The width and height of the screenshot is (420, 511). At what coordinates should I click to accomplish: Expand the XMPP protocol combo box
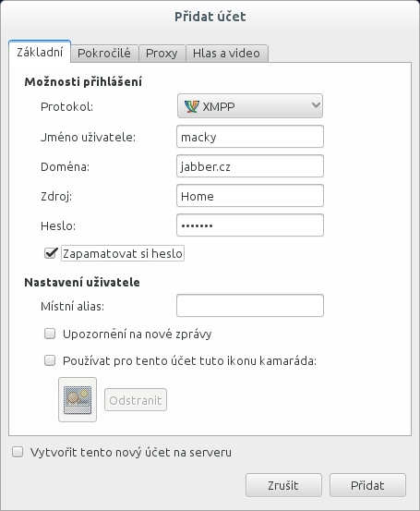click(x=250, y=106)
